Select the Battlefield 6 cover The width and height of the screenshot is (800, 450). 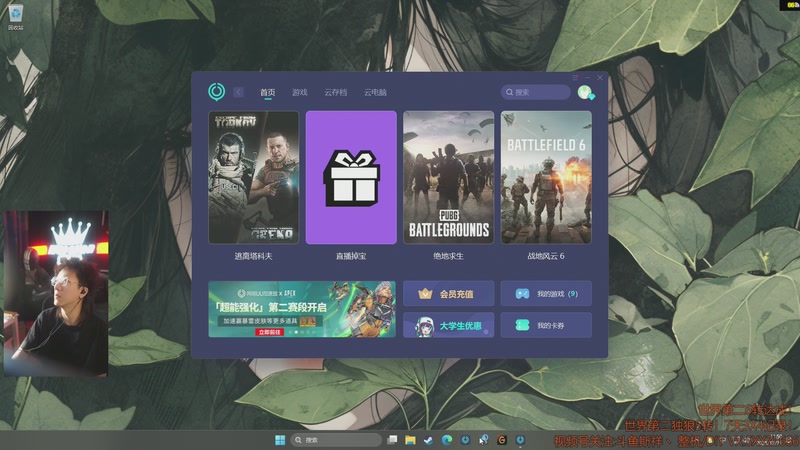pyautogui.click(x=546, y=177)
